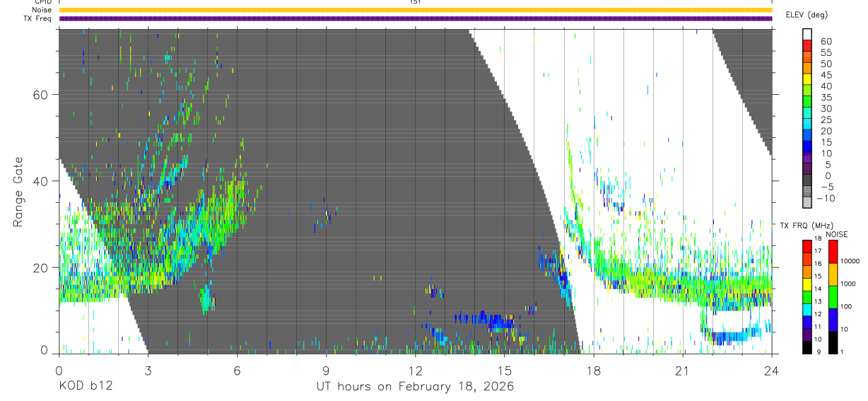This screenshot has width=868, height=401.
Task: Click the '12' hour tick on the x-axis
Action: pos(415,370)
